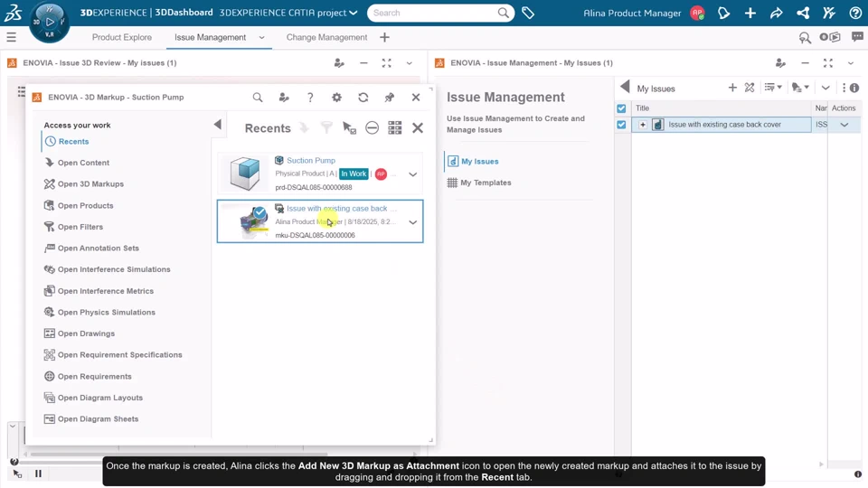The image size is (868, 488).
Task: Collapse My Issues panel with left arrow
Action: coord(625,87)
